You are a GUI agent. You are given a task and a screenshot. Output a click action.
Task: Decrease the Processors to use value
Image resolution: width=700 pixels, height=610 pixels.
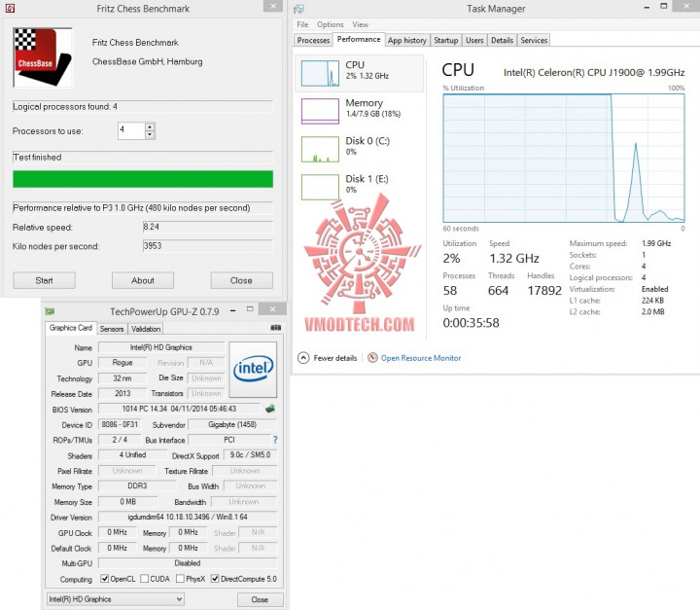[x=150, y=134]
